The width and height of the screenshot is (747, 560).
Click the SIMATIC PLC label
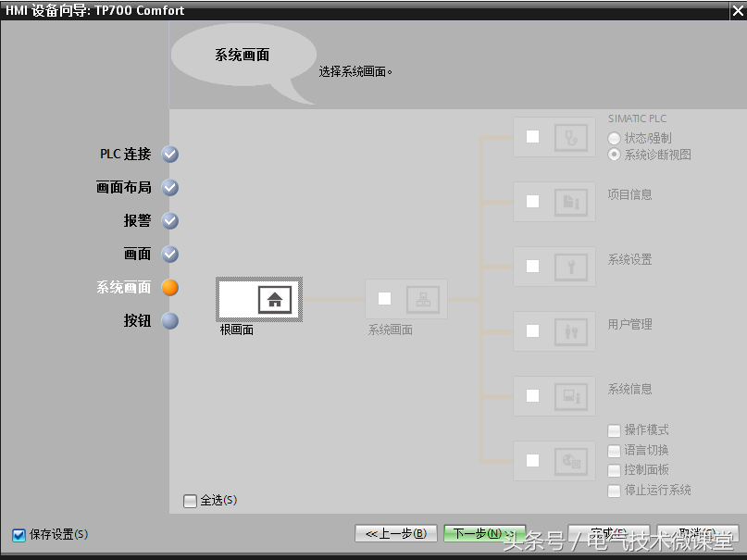click(637, 118)
